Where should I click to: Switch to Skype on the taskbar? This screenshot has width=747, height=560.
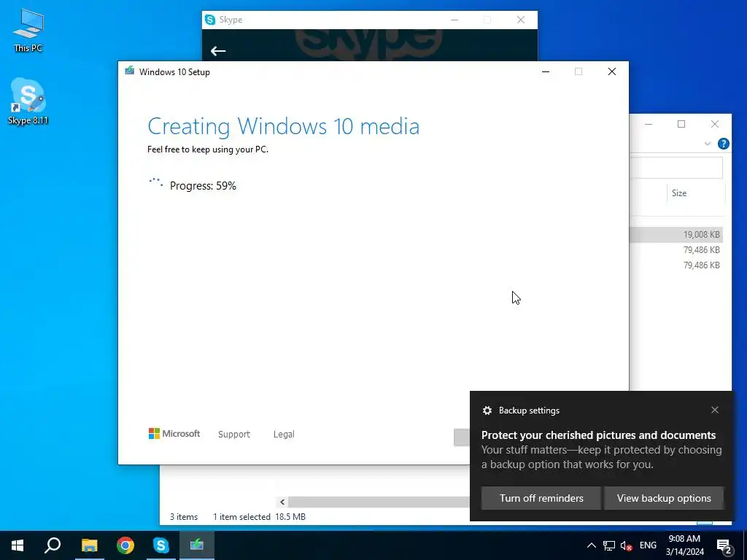click(161, 545)
